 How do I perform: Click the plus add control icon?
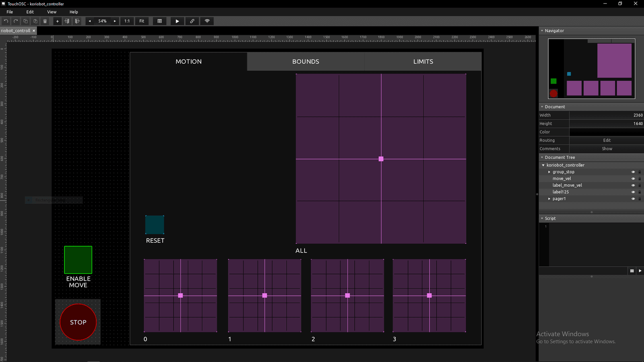tap(57, 21)
